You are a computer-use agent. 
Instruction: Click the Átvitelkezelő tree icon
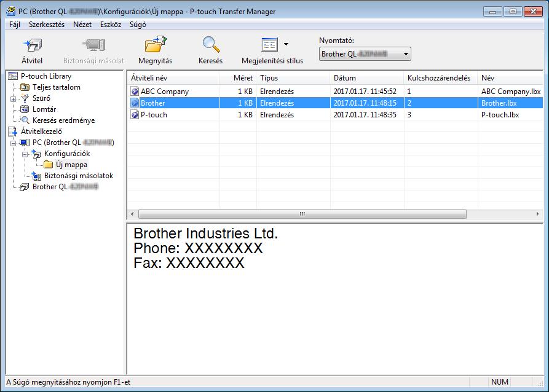pyautogui.click(x=13, y=131)
